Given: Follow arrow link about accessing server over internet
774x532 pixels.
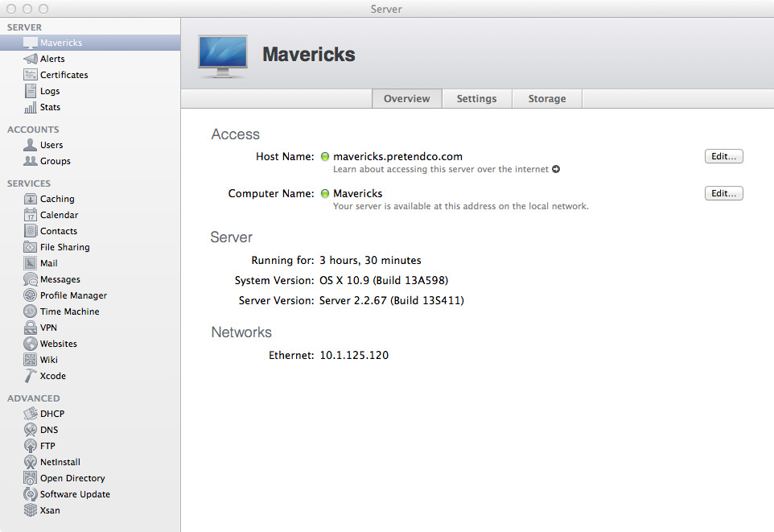Looking at the screenshot, I should coord(556,170).
